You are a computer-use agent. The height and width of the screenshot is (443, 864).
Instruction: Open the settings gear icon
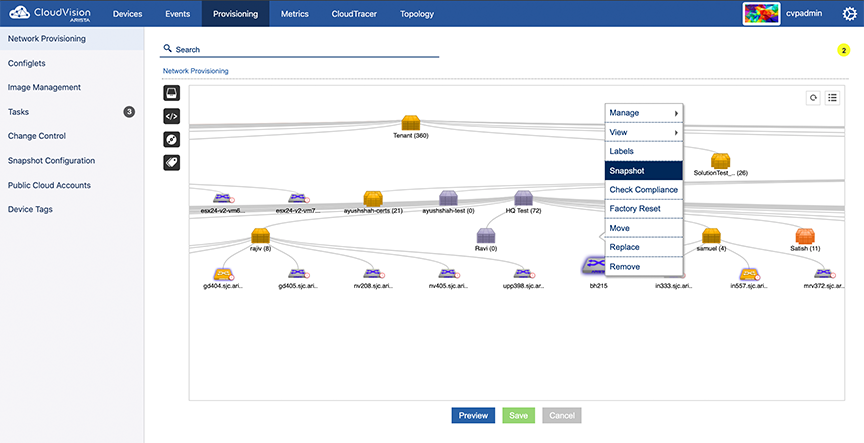(850, 14)
